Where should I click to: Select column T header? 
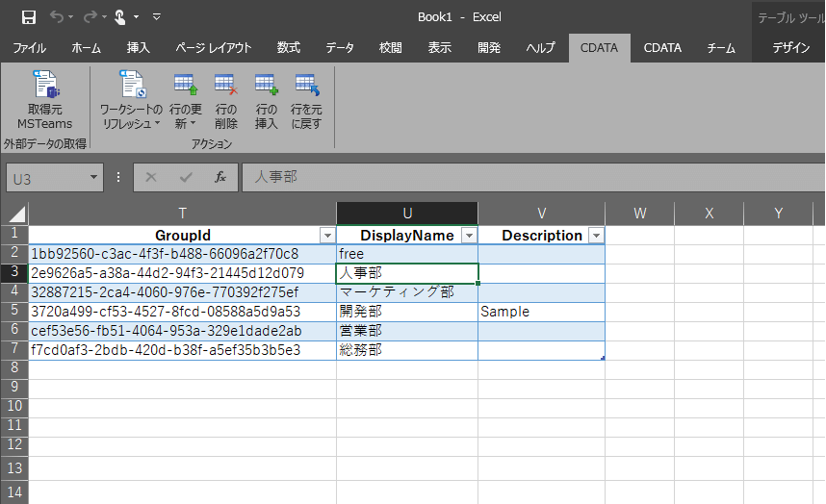pos(182,214)
